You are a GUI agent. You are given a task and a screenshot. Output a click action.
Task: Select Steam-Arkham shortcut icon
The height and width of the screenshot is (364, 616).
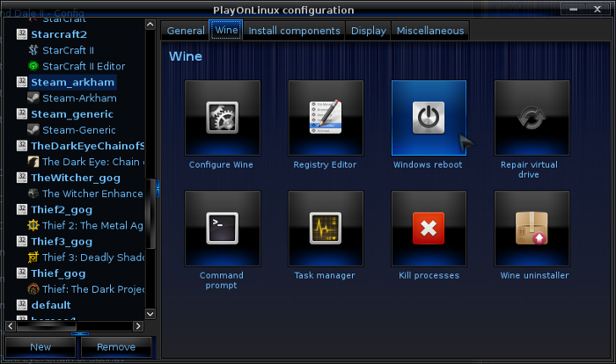(x=33, y=98)
